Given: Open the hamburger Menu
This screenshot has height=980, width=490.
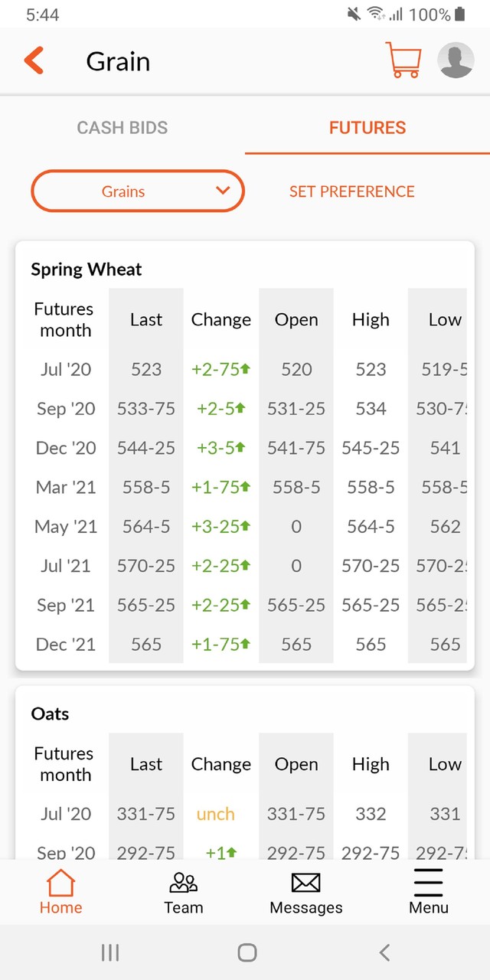Looking at the screenshot, I should pos(429,893).
